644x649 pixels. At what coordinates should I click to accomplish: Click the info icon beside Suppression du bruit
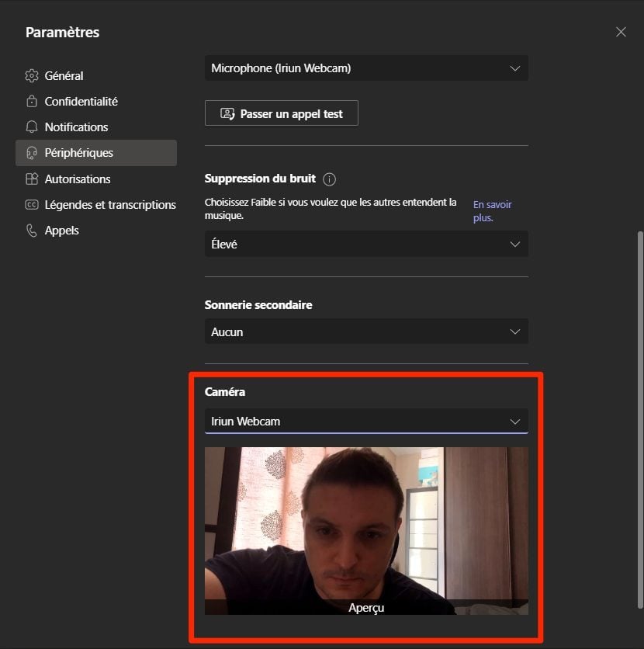(x=329, y=179)
